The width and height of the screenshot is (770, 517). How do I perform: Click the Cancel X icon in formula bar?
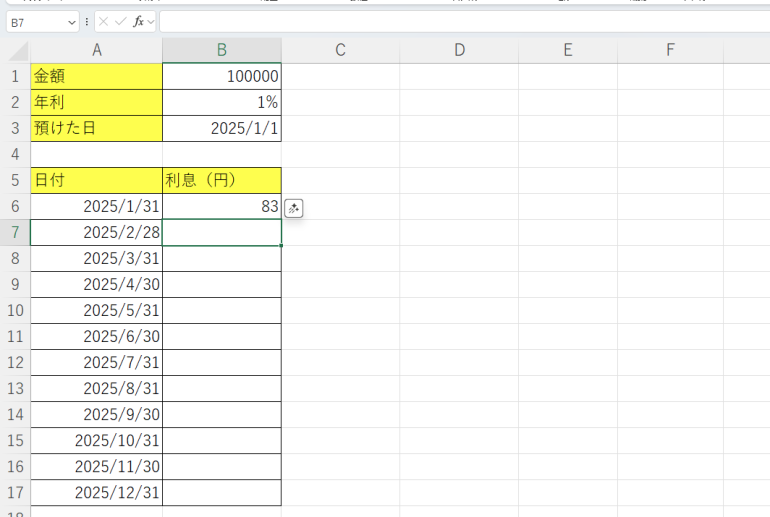pos(103,21)
